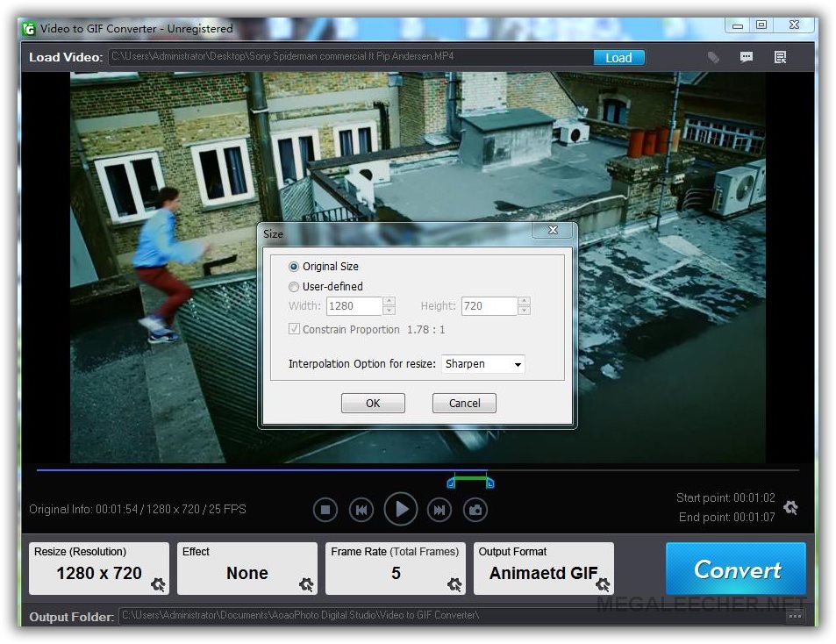Skip to next frame
This screenshot has height=644, width=836.
pos(439,510)
